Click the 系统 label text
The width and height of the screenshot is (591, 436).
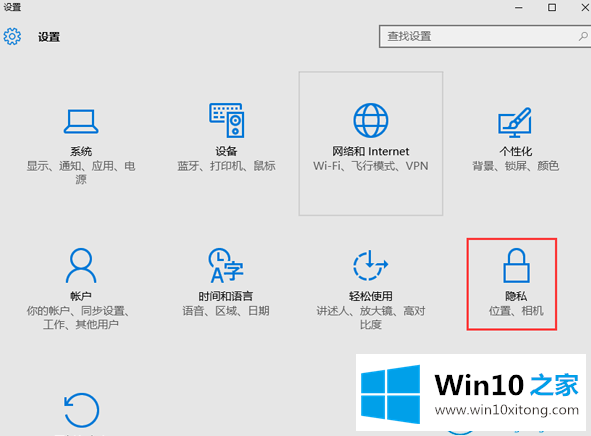click(x=81, y=151)
